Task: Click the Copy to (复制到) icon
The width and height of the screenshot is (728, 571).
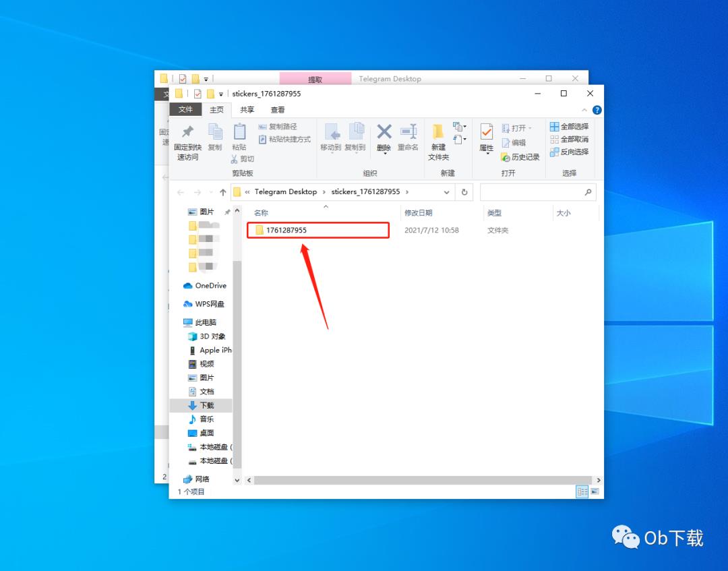Action: (x=356, y=131)
